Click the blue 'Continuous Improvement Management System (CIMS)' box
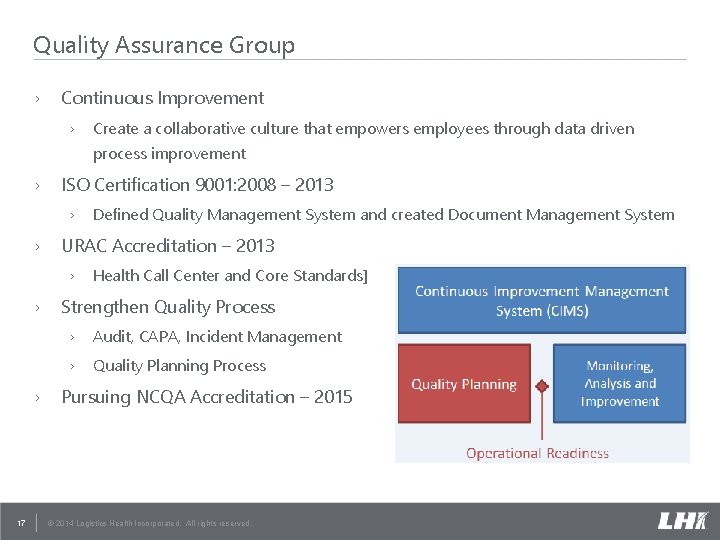This screenshot has height=540, width=720. (542, 300)
